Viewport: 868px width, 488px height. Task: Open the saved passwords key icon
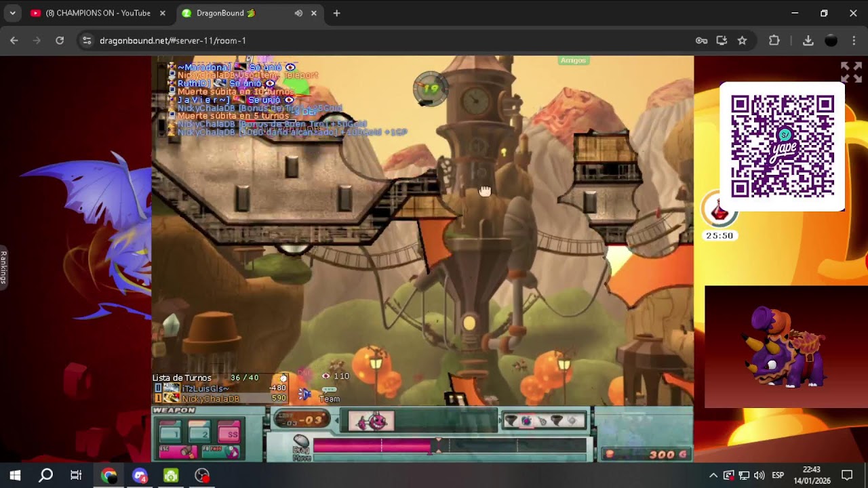tap(701, 41)
